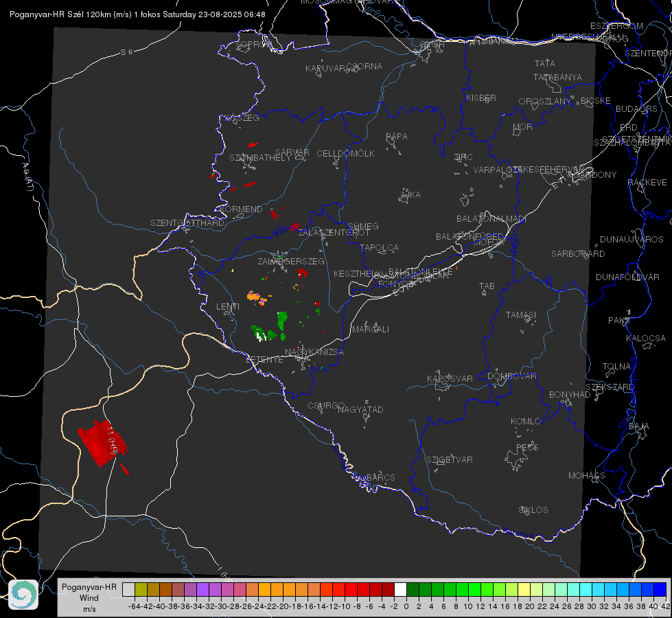Click the SZIGETVAR city label
Image resolution: width=672 pixels, height=618 pixels.
pyautogui.click(x=450, y=460)
